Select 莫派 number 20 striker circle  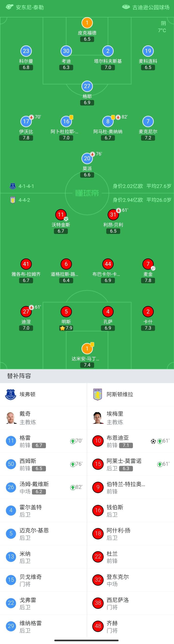(x=87, y=158)
